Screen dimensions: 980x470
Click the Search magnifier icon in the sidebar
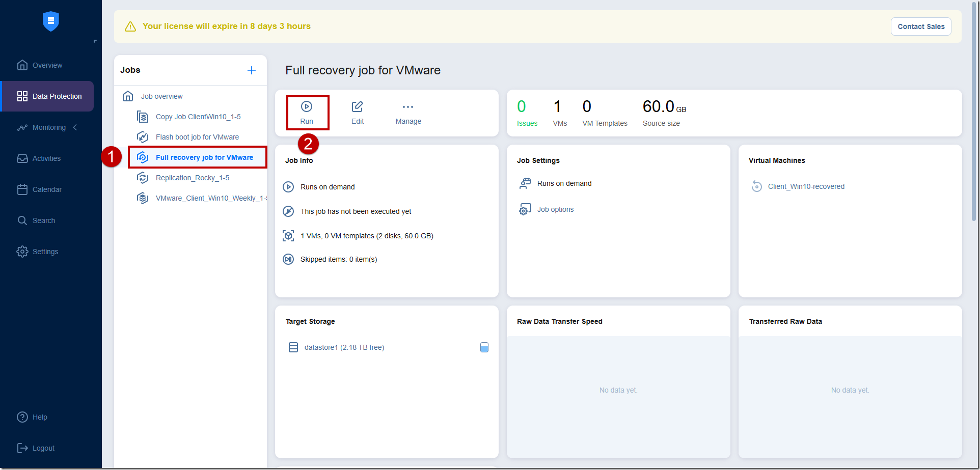(x=22, y=220)
